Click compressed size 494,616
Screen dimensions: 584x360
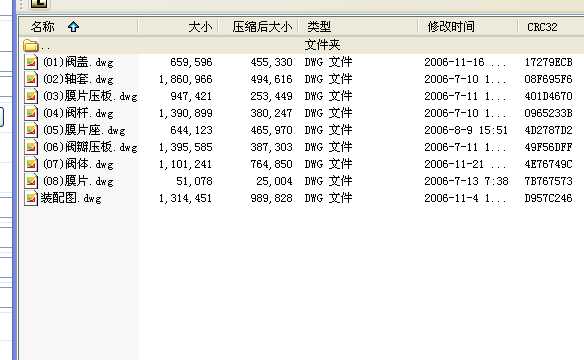click(x=271, y=79)
